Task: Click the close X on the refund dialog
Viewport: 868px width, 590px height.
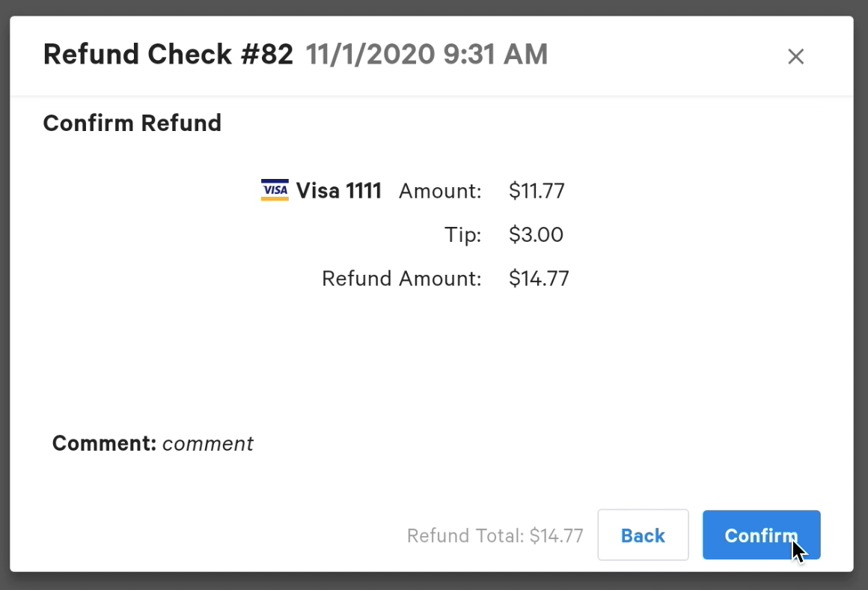Action: [795, 56]
